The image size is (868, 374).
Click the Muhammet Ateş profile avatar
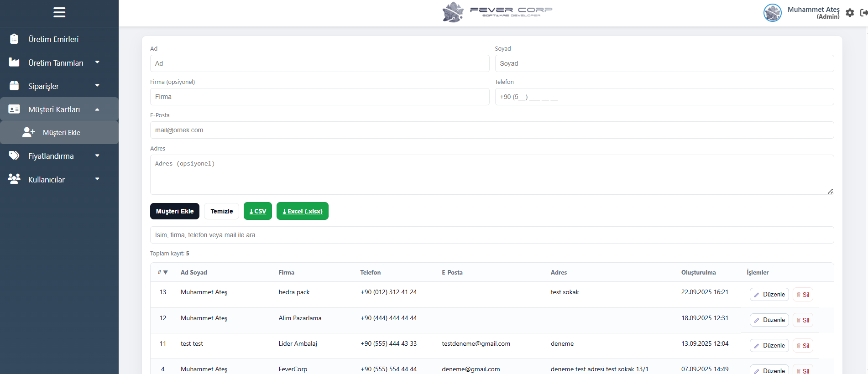coord(772,13)
